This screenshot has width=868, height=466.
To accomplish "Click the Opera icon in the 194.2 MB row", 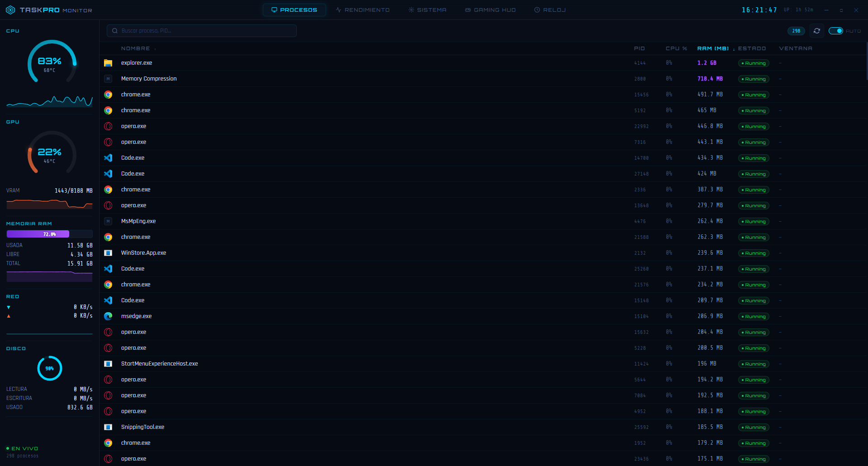I will click(108, 380).
